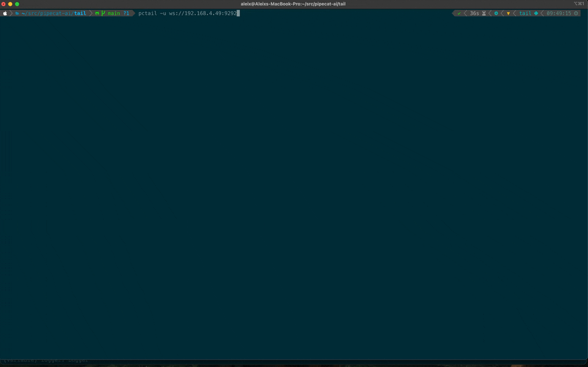Select the folder icon before the path segment
Viewport: 588px width, 367px height.
18,13
